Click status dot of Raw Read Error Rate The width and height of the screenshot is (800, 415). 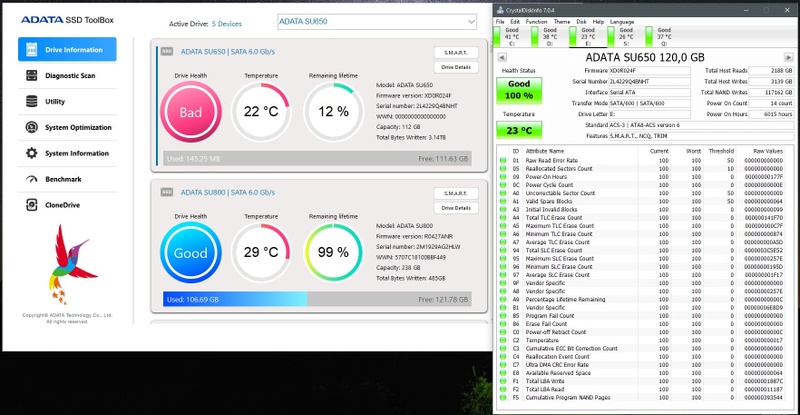point(503,160)
